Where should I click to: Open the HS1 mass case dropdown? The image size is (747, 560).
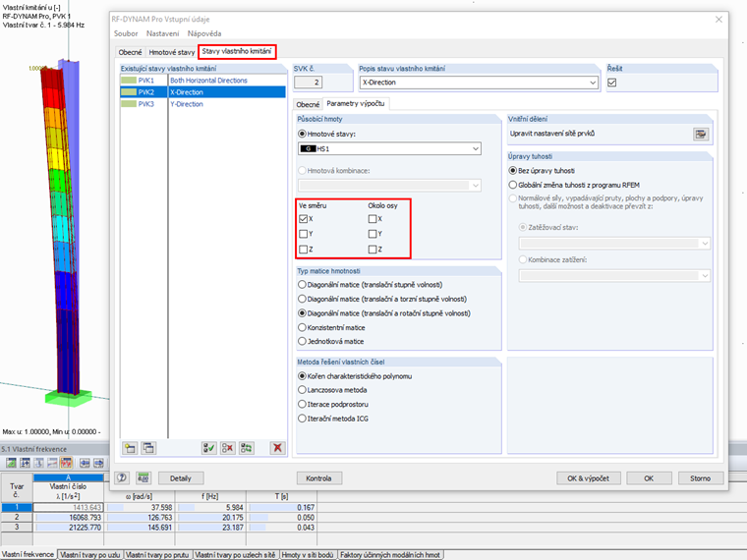475,148
